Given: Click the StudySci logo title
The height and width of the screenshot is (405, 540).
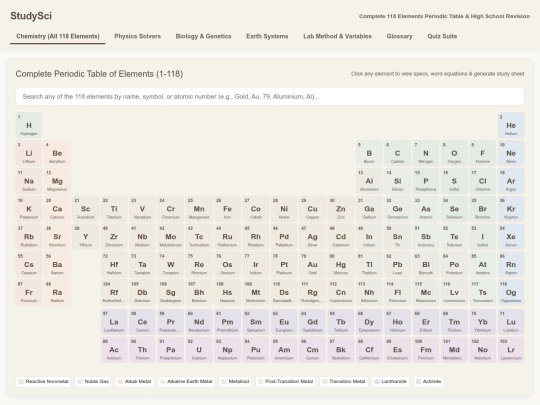Looking at the screenshot, I should (x=31, y=16).
